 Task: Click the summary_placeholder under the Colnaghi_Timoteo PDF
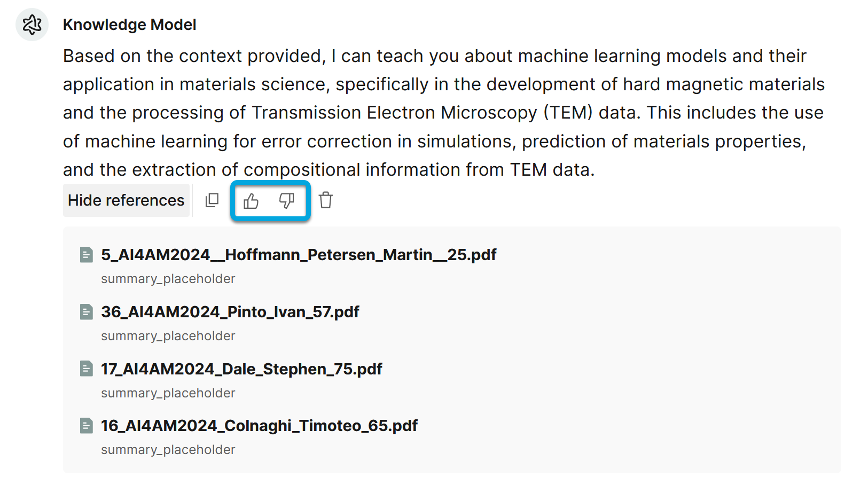(168, 450)
